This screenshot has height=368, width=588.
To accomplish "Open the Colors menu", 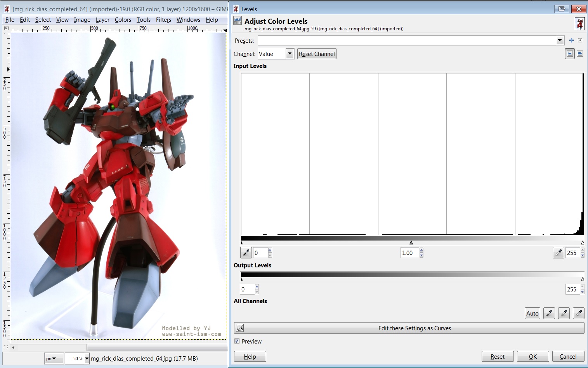I will point(123,20).
